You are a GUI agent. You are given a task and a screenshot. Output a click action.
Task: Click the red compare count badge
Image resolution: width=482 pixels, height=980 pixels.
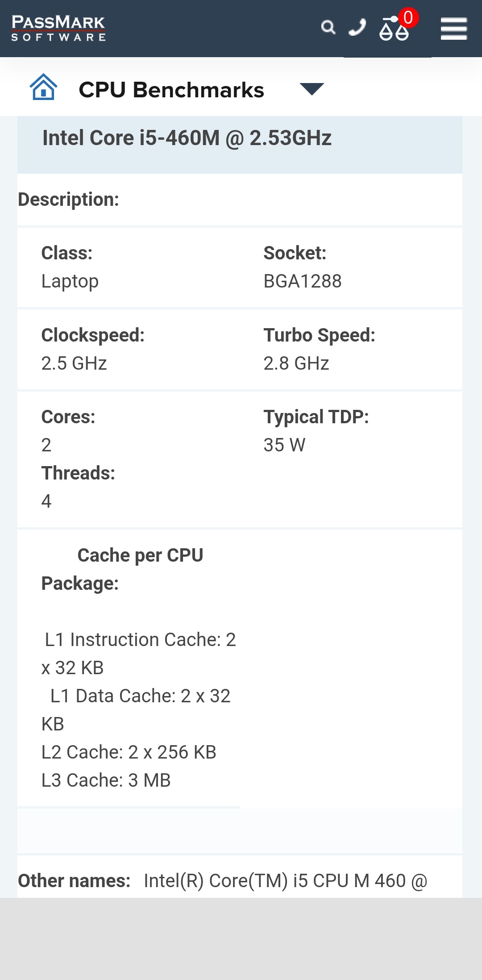tap(408, 18)
